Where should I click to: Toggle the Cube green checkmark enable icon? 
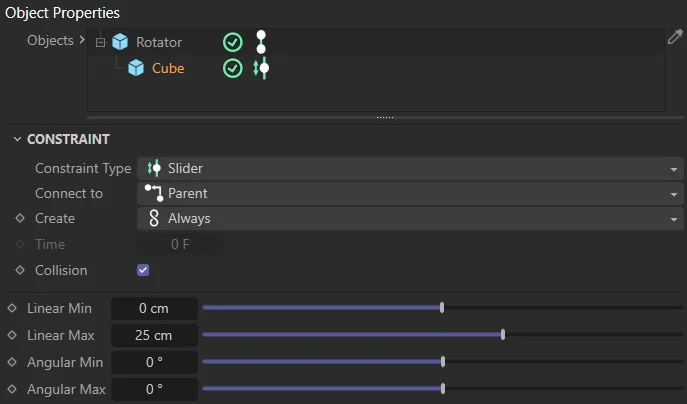coord(233,69)
